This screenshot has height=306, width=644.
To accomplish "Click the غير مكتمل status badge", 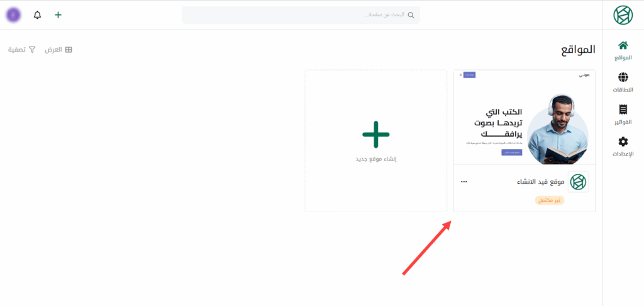I will [x=550, y=200].
